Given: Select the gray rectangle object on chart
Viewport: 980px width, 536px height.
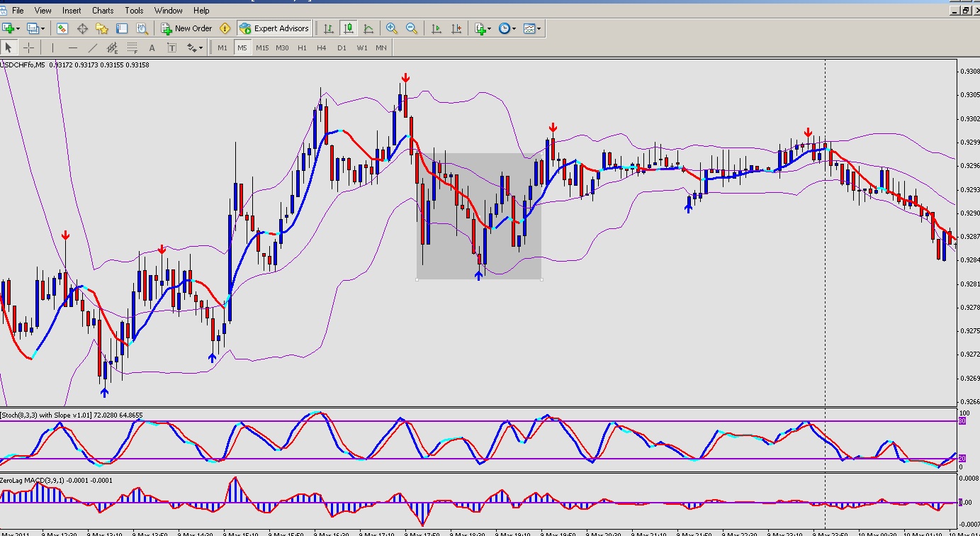Looking at the screenshot, I should [x=479, y=216].
